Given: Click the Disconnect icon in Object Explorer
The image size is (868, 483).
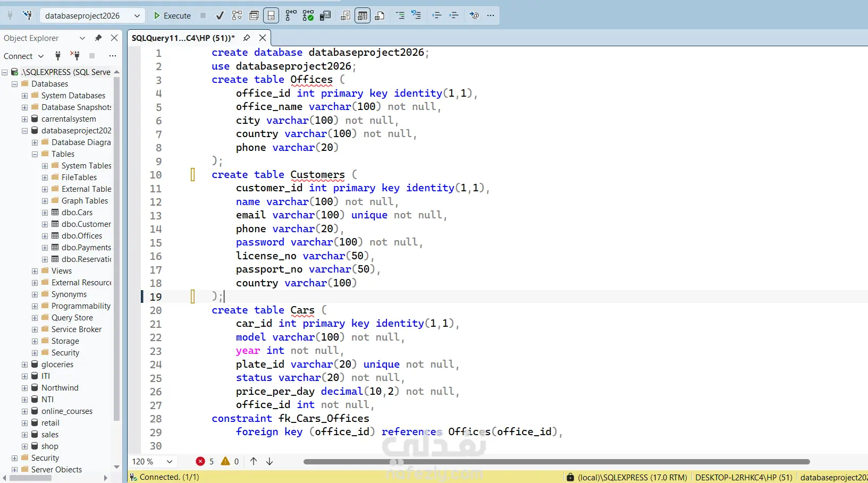Looking at the screenshot, I should [75, 56].
